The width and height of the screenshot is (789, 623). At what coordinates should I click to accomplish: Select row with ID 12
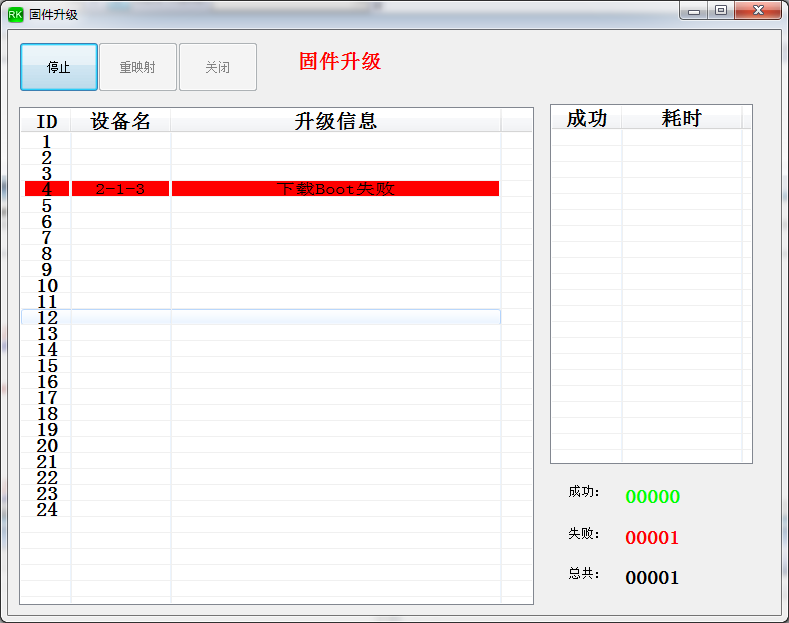[261, 317]
